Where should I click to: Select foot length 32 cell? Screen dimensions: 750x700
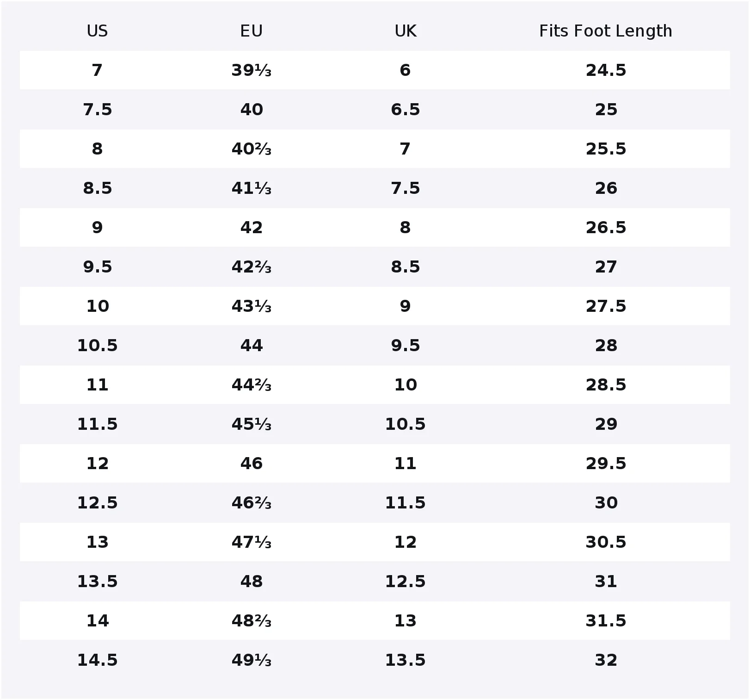pos(606,660)
